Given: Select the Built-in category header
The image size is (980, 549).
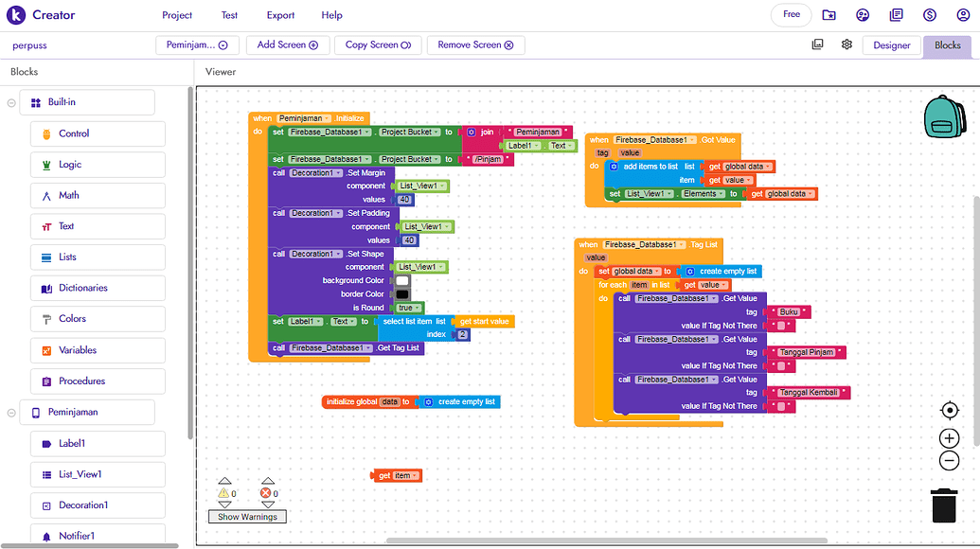Looking at the screenshot, I should click(x=87, y=102).
